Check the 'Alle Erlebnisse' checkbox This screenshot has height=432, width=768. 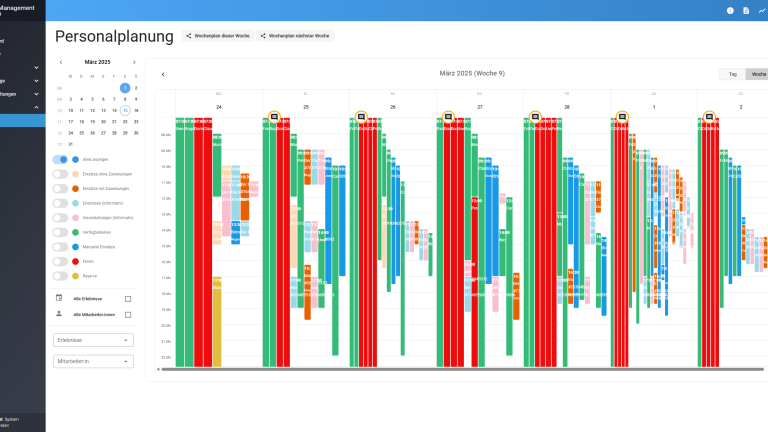128,299
